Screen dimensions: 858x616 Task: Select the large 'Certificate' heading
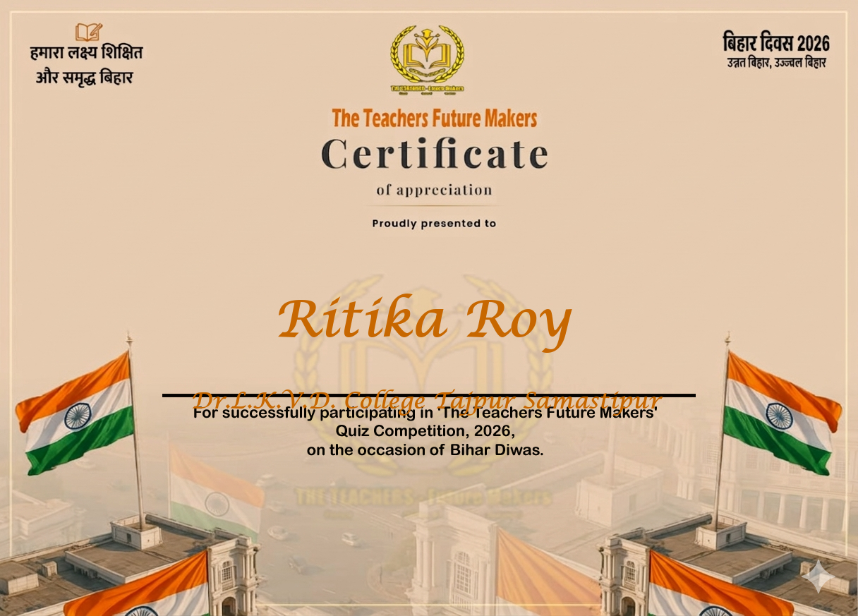coord(434,154)
